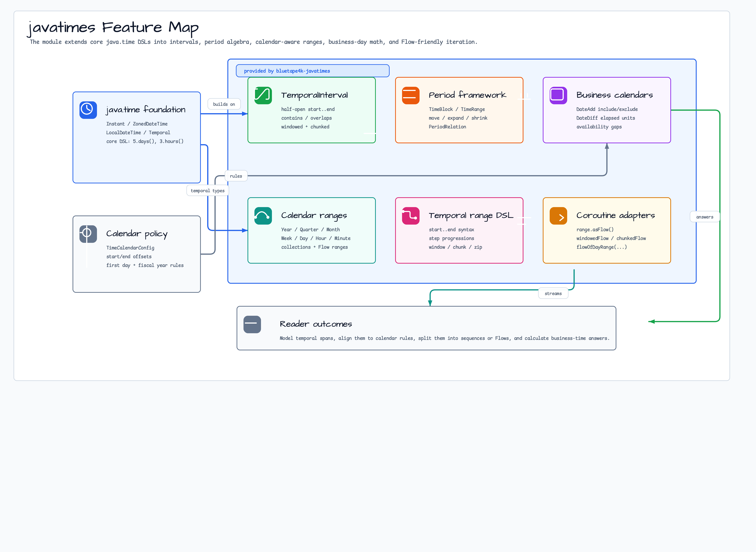Click the 'start/end offsets' line
The image size is (756, 552).
click(x=129, y=257)
